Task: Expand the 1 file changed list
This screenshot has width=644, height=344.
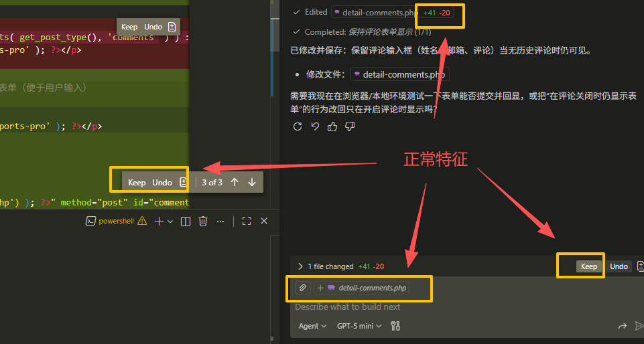Action: pos(300,266)
